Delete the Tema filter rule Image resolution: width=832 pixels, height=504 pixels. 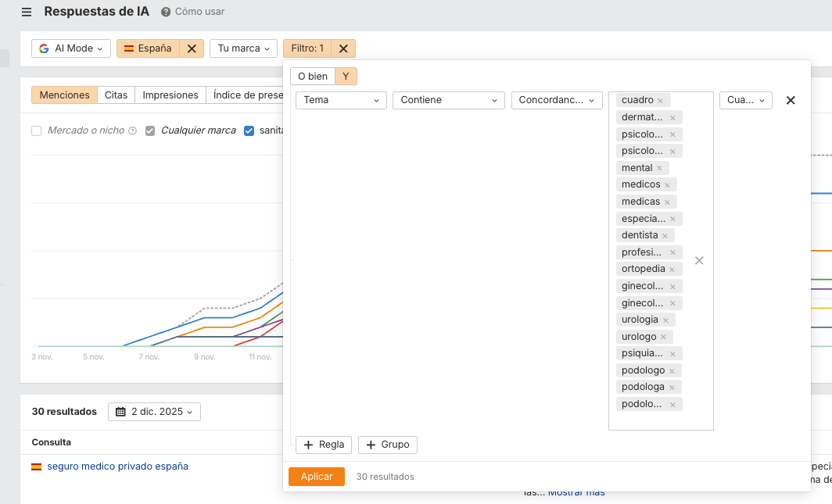tap(791, 101)
